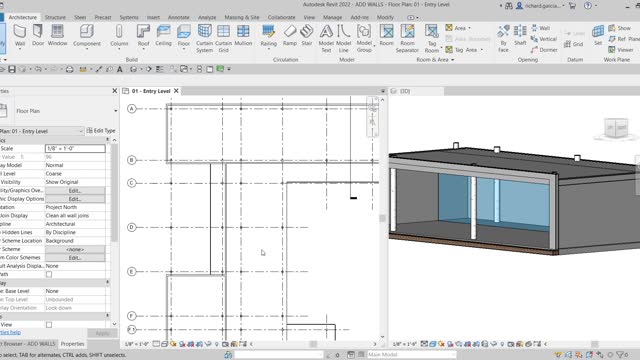Collapse the Underlay section in Properties

pyautogui.click(x=107, y=282)
